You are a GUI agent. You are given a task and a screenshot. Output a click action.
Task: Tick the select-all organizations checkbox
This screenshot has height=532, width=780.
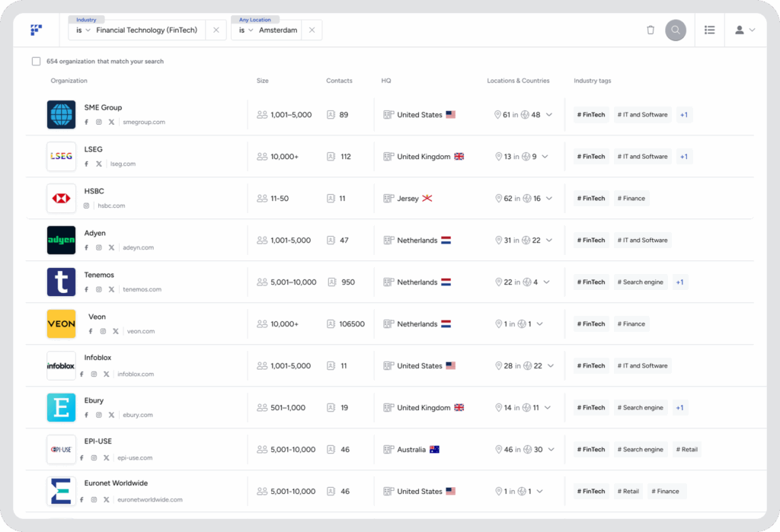click(x=36, y=62)
